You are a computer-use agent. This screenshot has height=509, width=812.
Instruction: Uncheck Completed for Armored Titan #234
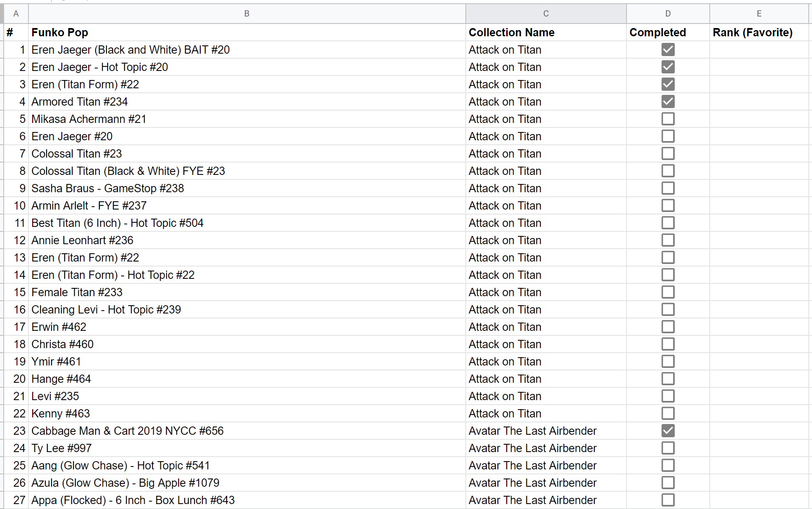[668, 101]
